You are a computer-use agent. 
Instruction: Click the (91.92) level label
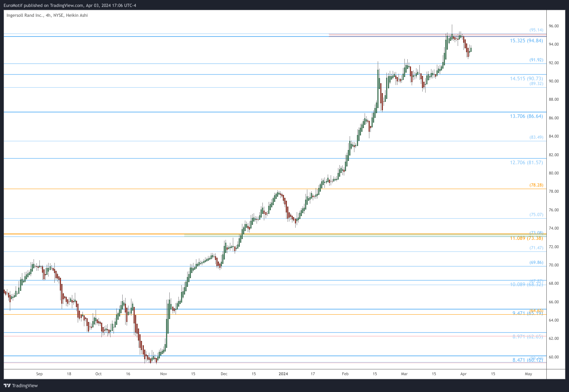point(536,60)
